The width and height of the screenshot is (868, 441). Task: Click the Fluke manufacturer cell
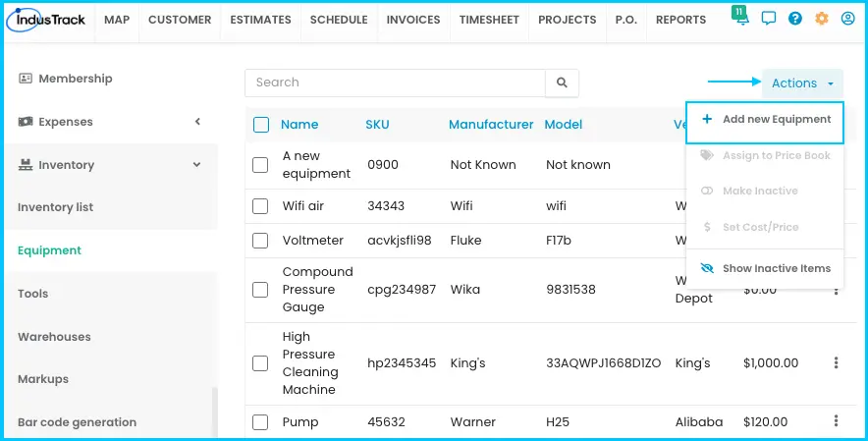pyautogui.click(x=465, y=241)
